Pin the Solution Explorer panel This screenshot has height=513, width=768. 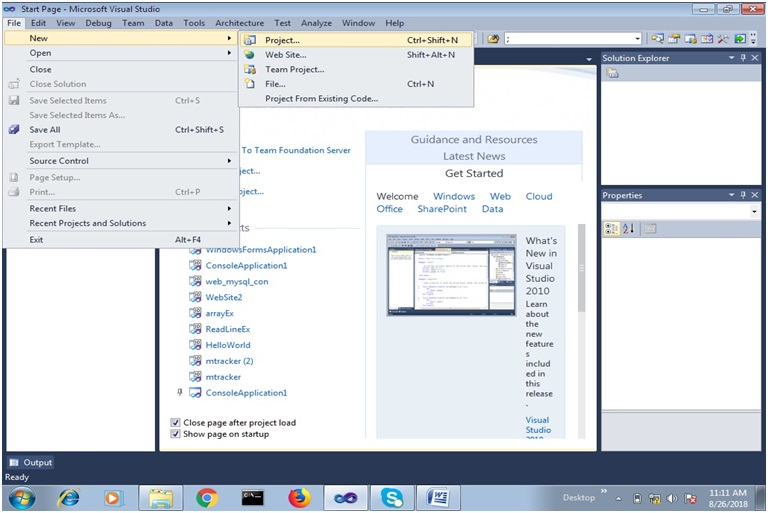point(743,58)
